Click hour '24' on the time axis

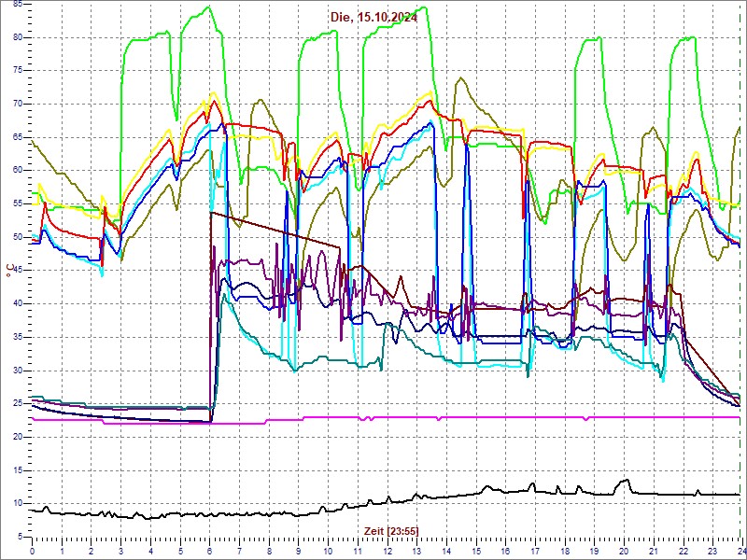pos(741,551)
